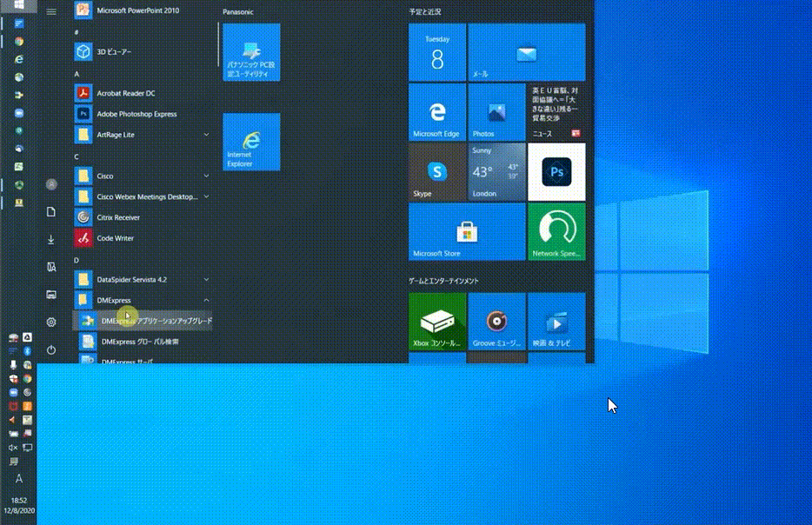
Task: Click the muted volume tray icon
Action: 13,448
